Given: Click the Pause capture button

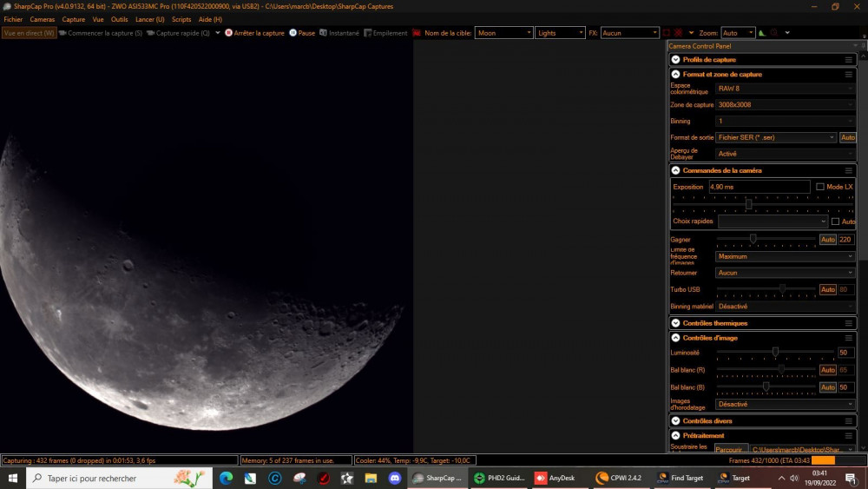Looking at the screenshot, I should [x=302, y=33].
